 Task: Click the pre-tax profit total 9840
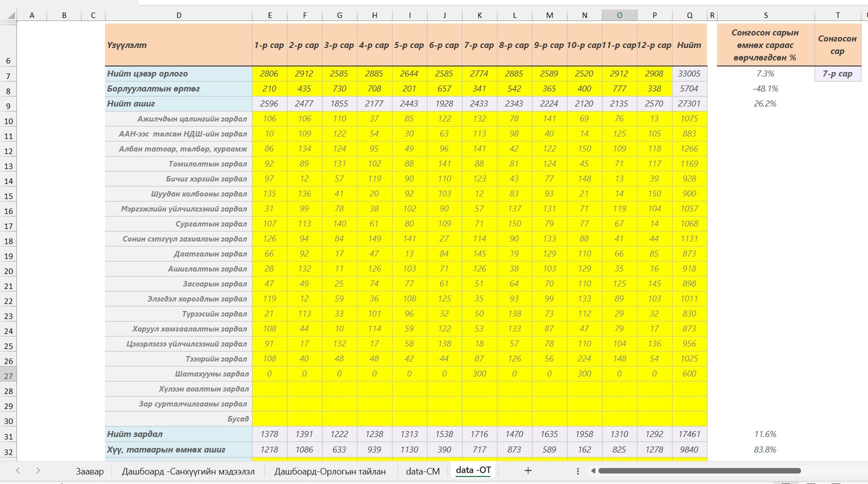[689, 449]
